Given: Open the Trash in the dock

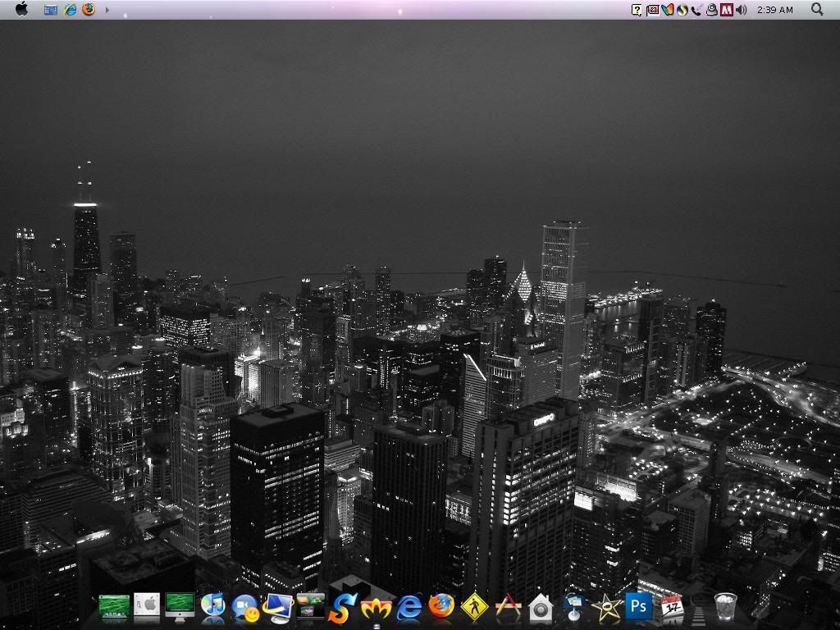Looking at the screenshot, I should (x=725, y=607).
